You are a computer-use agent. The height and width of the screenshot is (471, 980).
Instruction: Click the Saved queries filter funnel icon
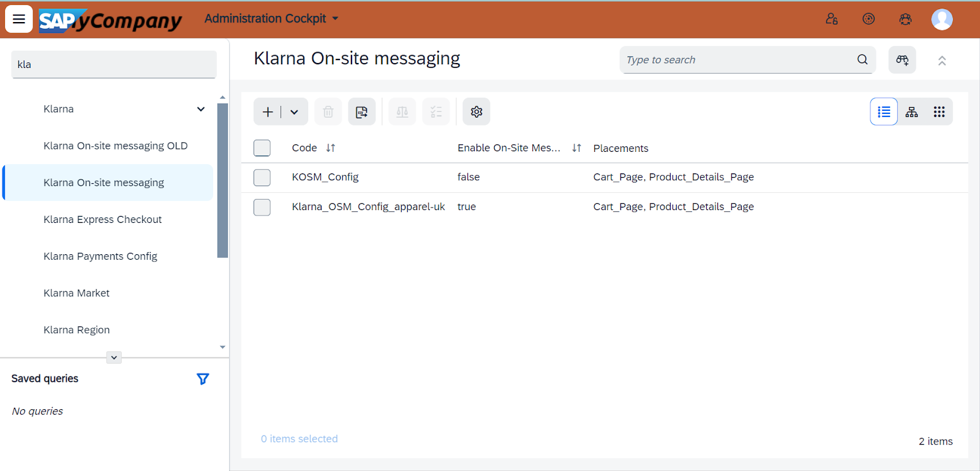203,379
